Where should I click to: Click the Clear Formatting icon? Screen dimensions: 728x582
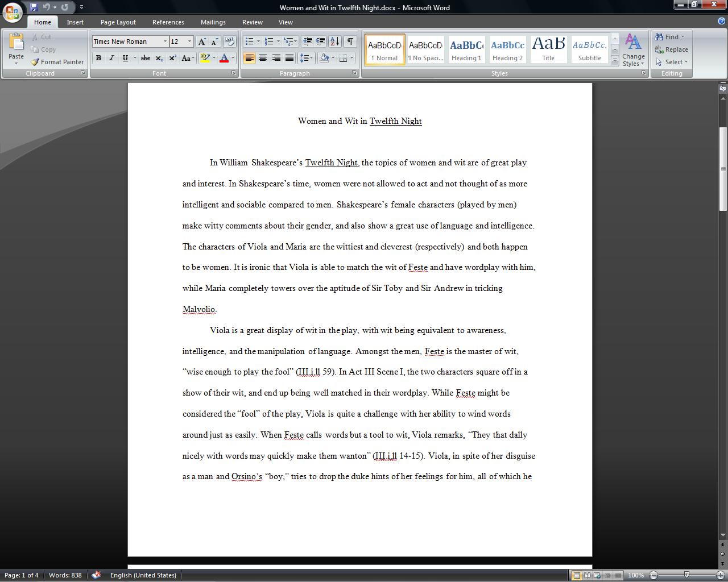pos(230,41)
